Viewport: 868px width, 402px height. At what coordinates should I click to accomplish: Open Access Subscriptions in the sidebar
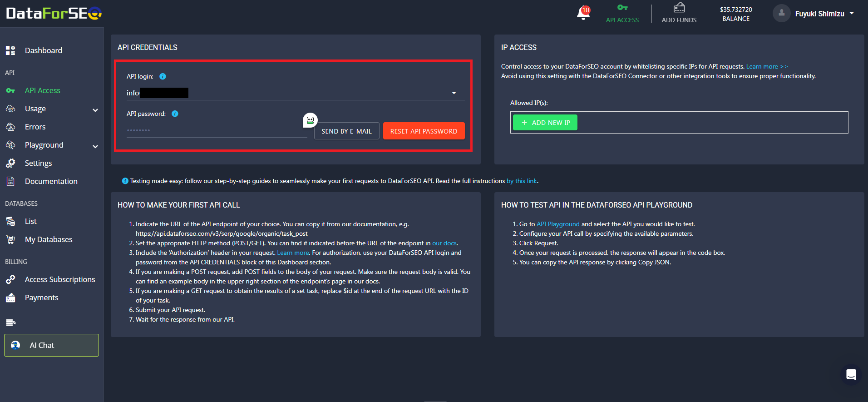[60, 279]
